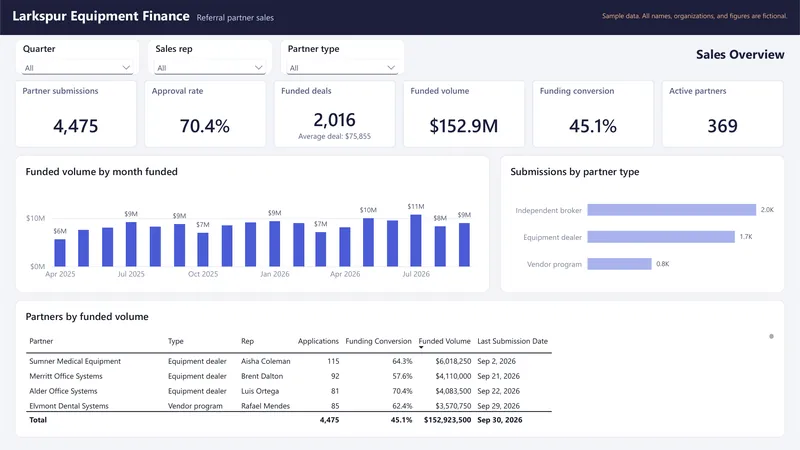This screenshot has height=450, width=800.
Task: Click the descending sort arrow under Funded Volume
Action: (x=421, y=347)
